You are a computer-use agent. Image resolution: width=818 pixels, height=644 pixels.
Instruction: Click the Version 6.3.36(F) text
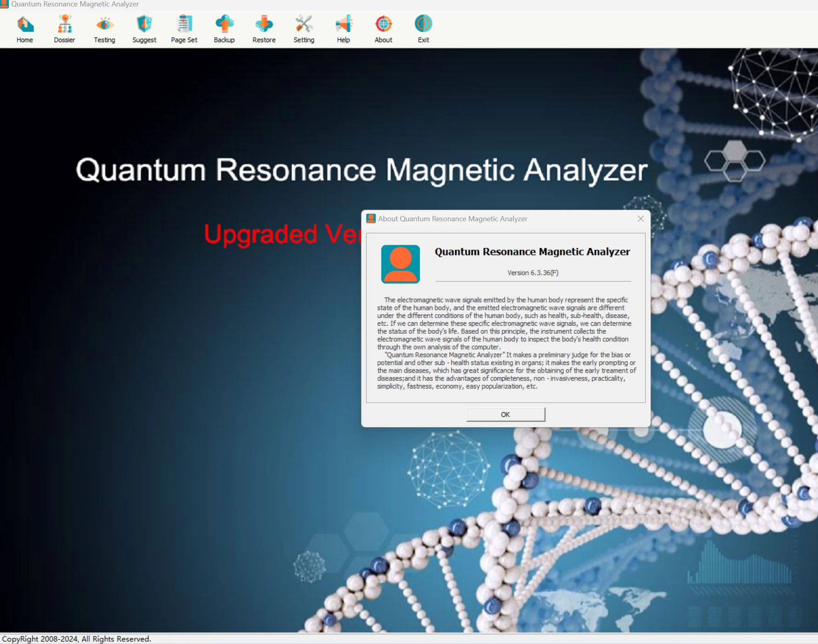533,272
